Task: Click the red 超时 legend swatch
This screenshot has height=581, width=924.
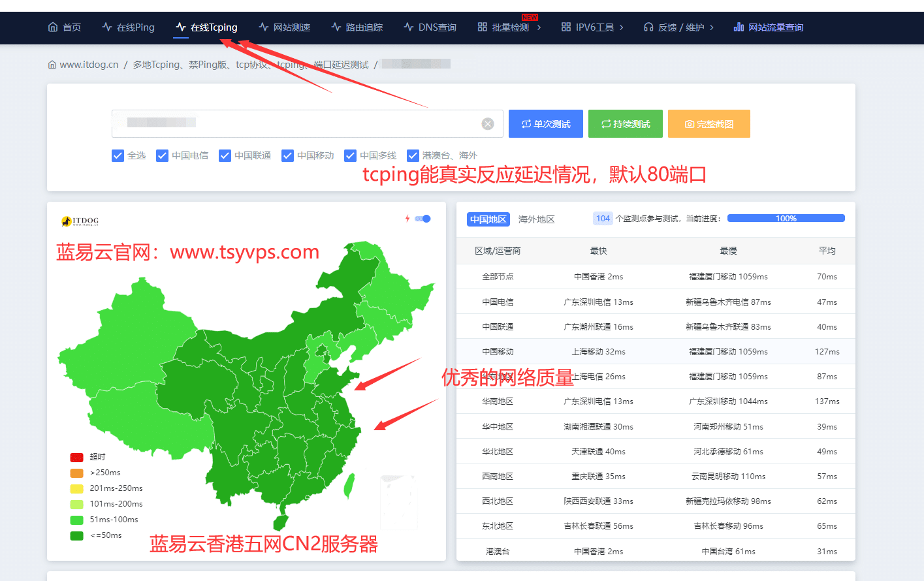Action: pos(76,457)
